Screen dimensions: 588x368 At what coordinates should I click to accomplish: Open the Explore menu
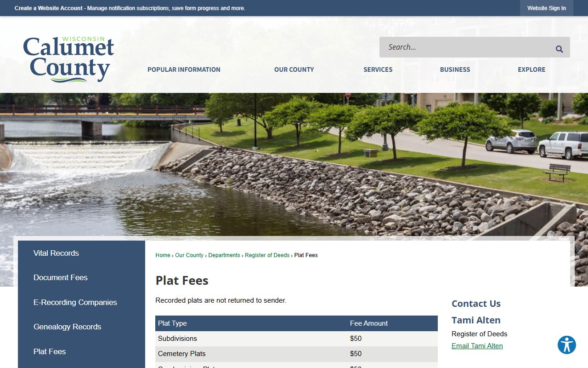click(531, 69)
